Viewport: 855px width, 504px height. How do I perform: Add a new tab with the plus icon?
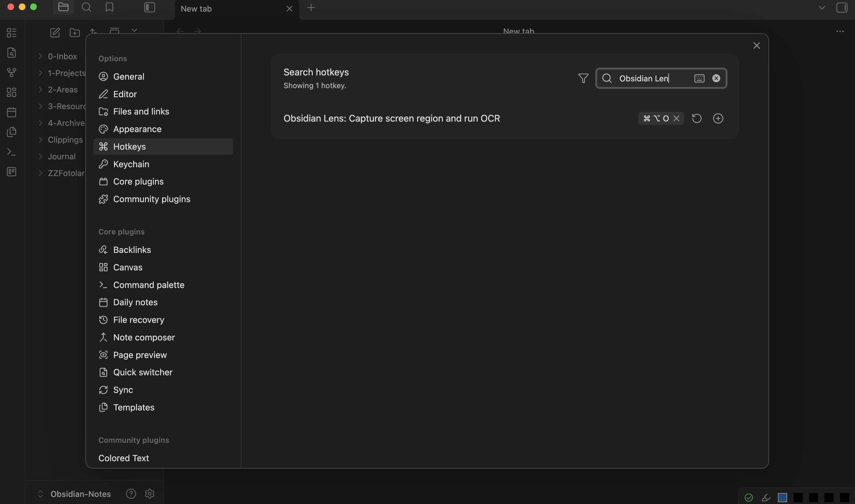pos(311,7)
